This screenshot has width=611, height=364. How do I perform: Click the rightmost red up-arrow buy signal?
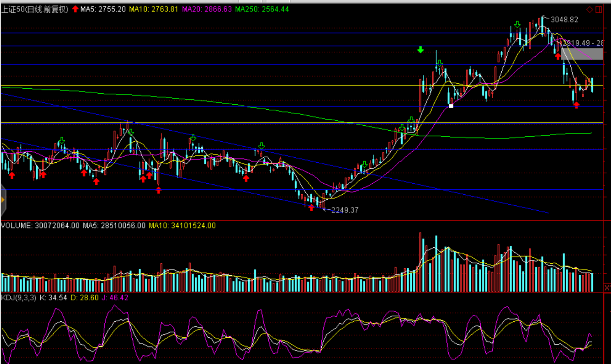point(576,105)
